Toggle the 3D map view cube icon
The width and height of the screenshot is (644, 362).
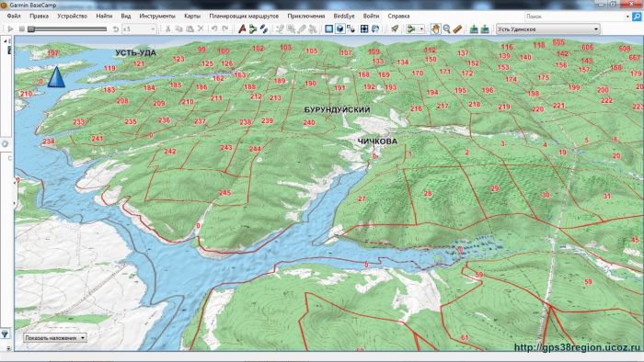click(x=340, y=29)
